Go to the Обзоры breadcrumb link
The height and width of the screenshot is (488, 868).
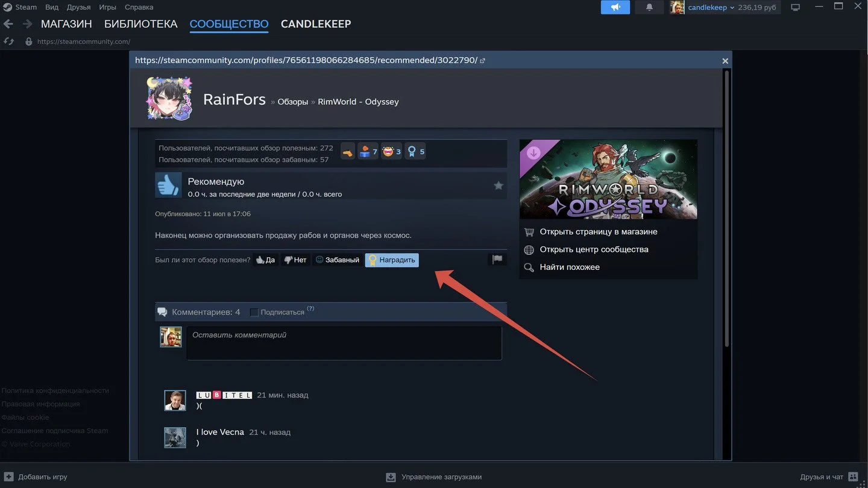pos(293,102)
